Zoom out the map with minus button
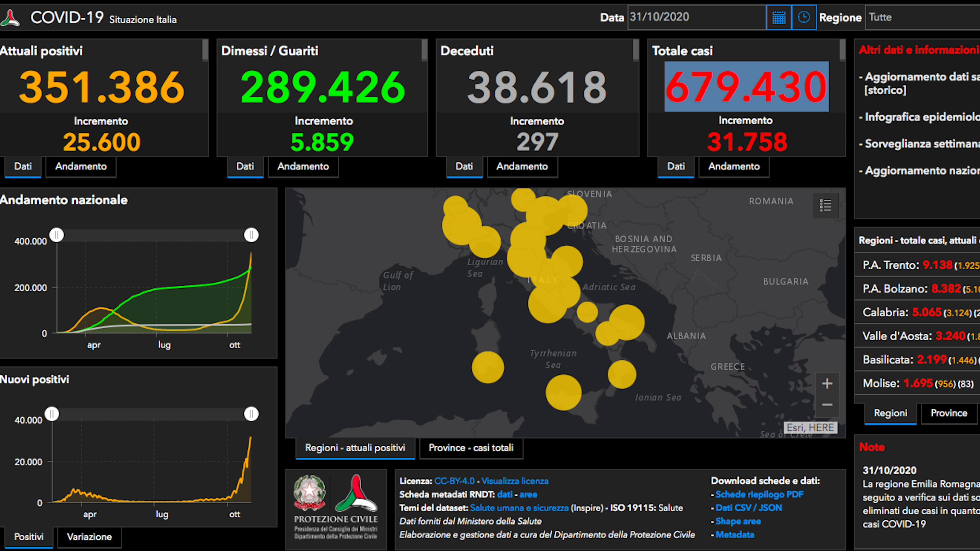The width and height of the screenshot is (980, 551). point(827,405)
